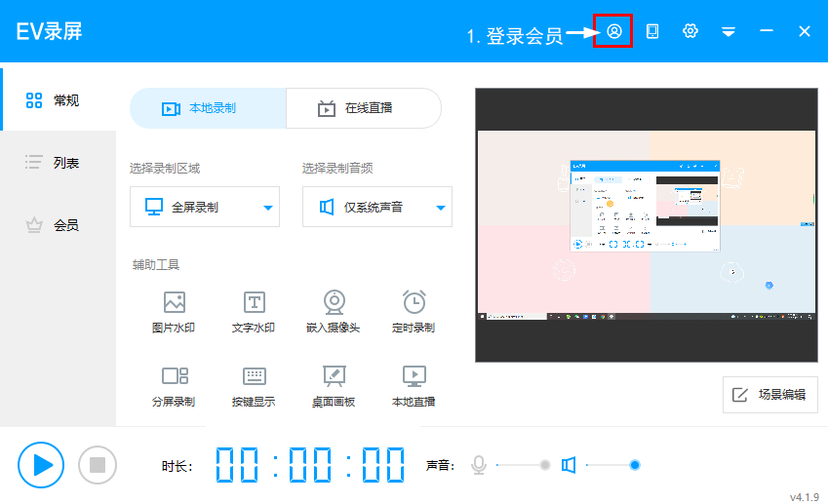Open the member login account icon

pyautogui.click(x=613, y=31)
